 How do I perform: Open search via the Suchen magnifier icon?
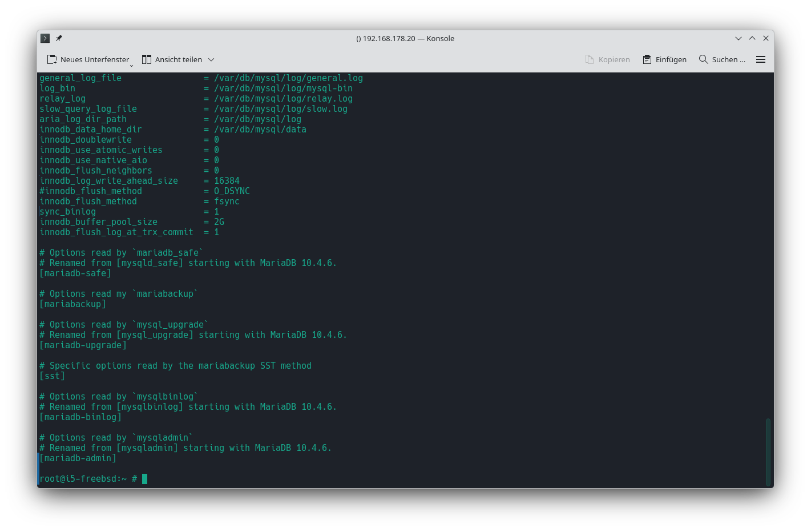tap(703, 59)
